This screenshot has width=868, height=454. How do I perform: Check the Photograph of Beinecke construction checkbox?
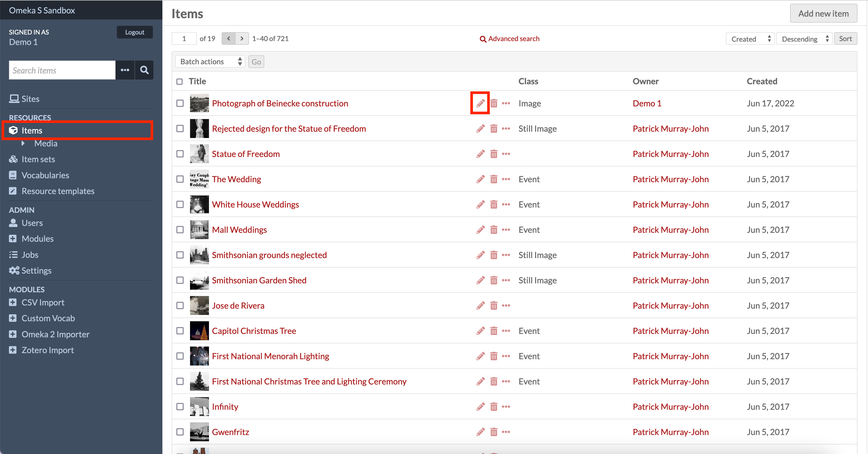tap(180, 103)
